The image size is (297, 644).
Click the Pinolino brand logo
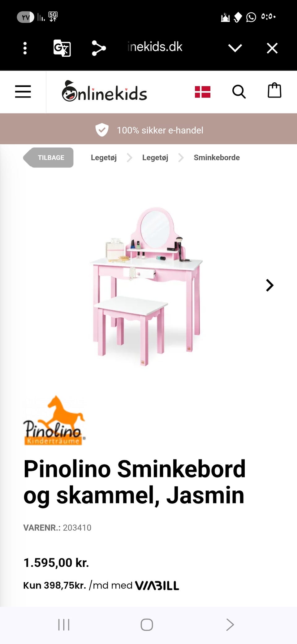tap(54, 420)
